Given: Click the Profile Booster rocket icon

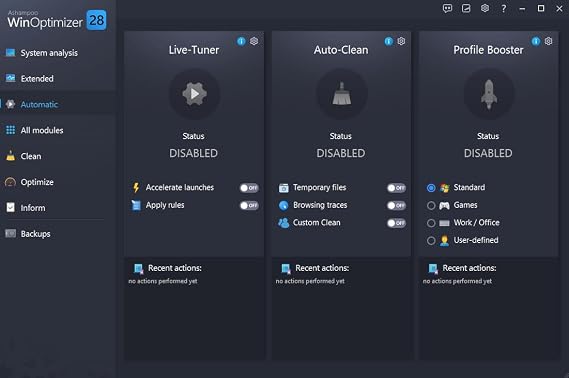Looking at the screenshot, I should (x=489, y=94).
